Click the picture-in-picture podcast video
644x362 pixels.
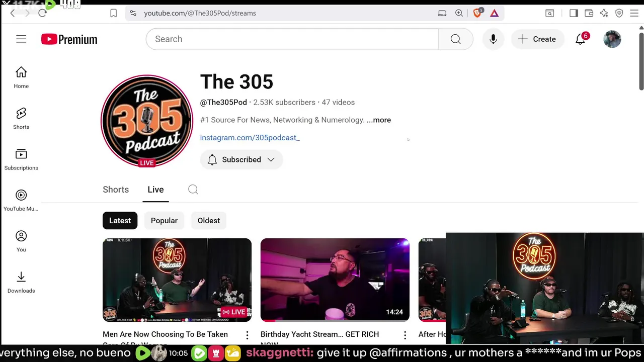click(544, 288)
